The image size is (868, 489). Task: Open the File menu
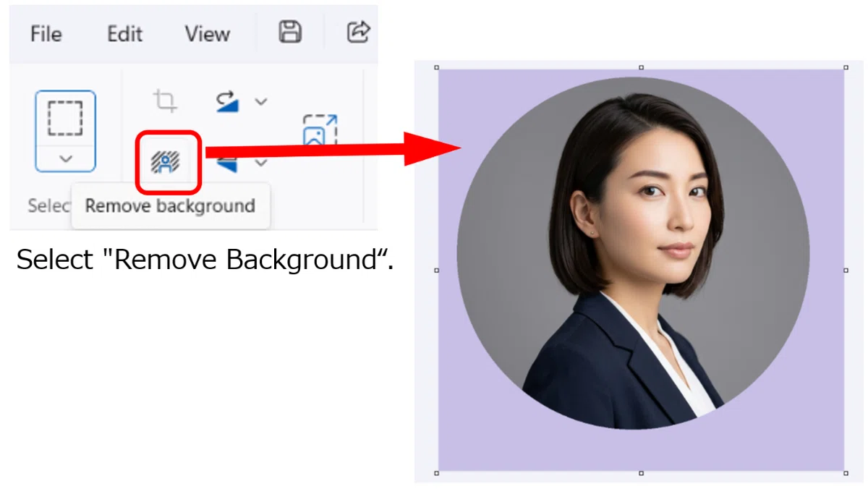pos(46,34)
